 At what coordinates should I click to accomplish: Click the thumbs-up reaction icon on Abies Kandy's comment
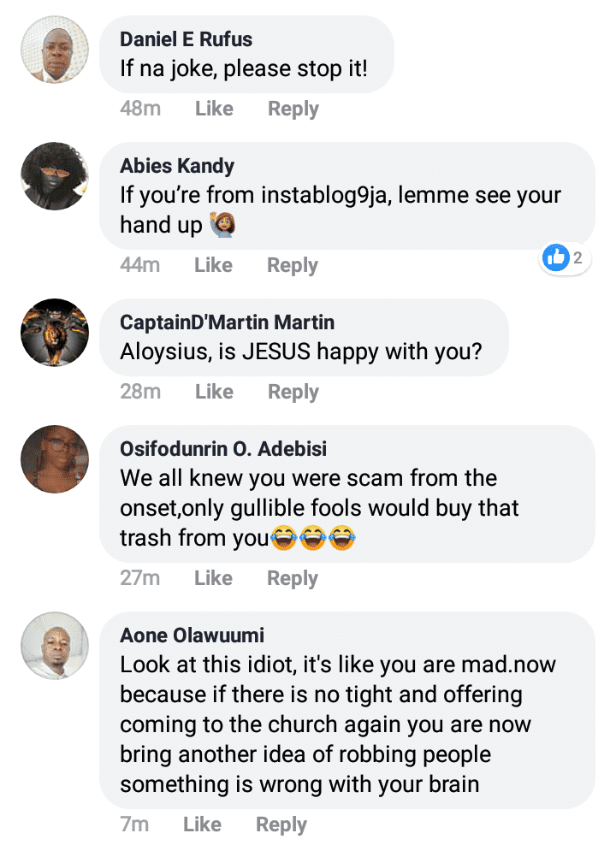point(556,257)
